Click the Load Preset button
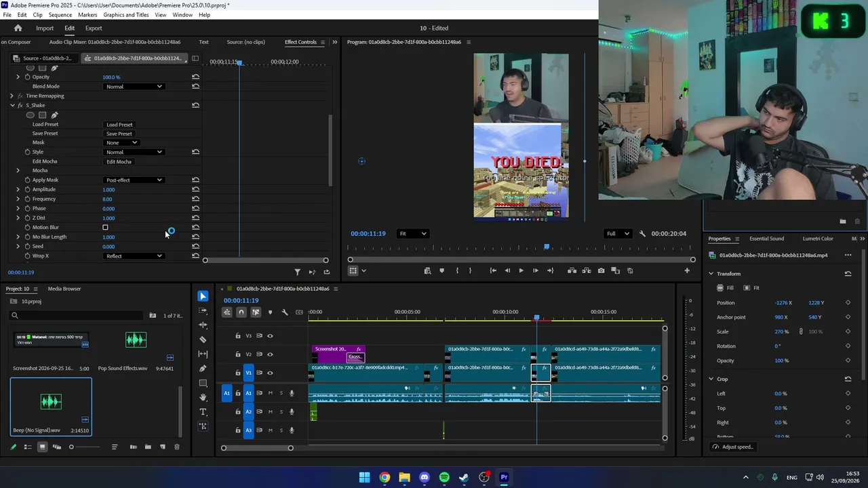 pos(119,125)
